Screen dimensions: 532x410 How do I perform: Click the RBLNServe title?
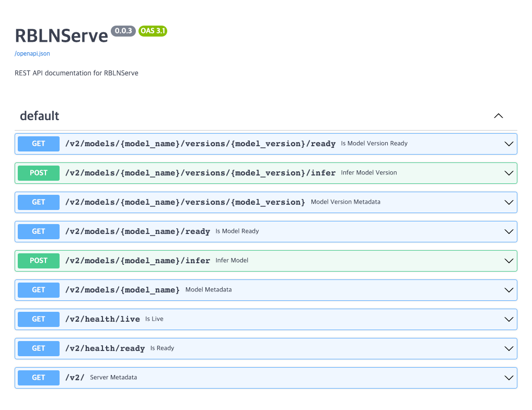[x=62, y=36]
